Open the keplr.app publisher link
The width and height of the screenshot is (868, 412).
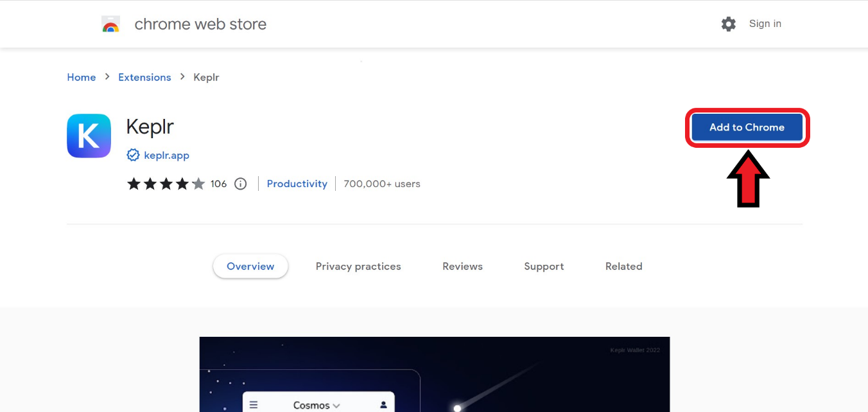(x=167, y=156)
